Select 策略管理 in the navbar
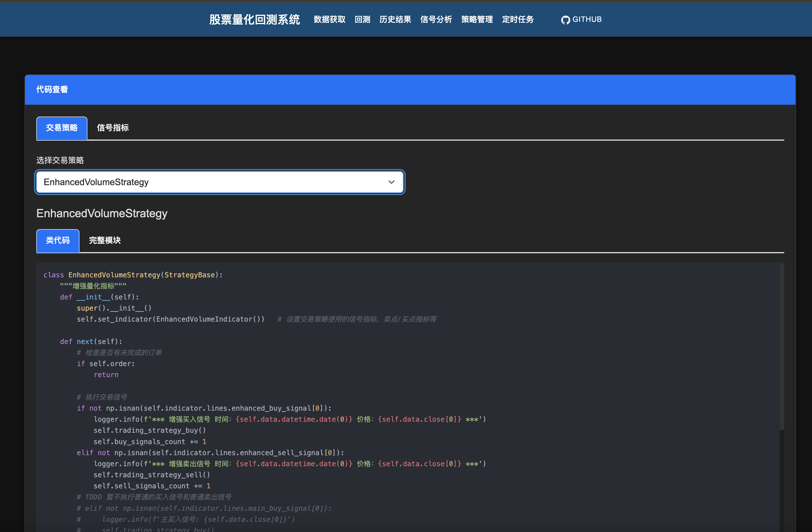This screenshot has width=812, height=532. 477,20
